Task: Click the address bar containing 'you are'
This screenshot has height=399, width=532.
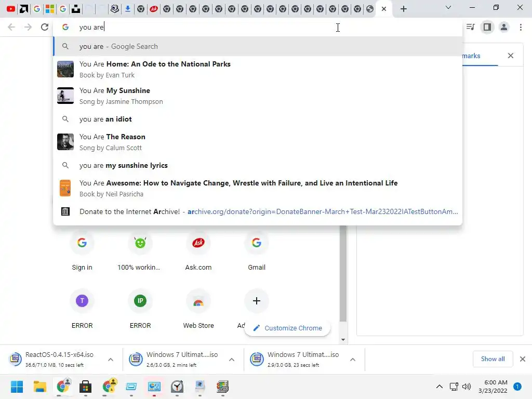Action: [x=258, y=27]
